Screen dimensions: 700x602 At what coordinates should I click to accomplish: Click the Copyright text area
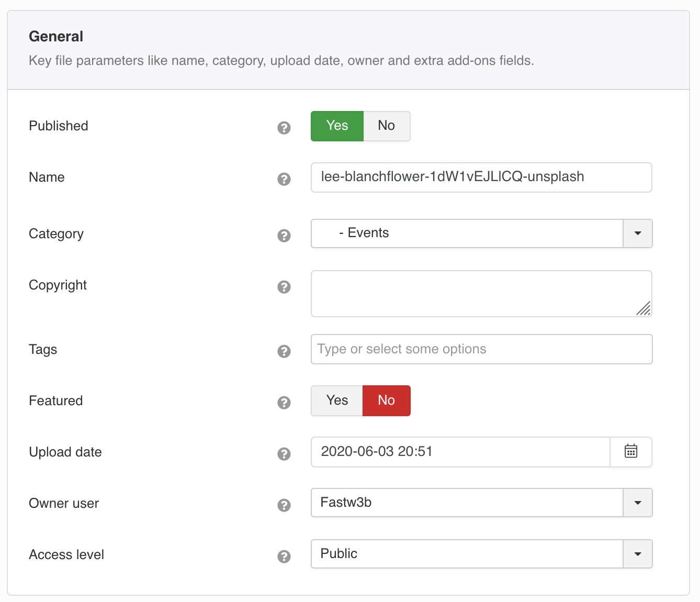tap(481, 294)
